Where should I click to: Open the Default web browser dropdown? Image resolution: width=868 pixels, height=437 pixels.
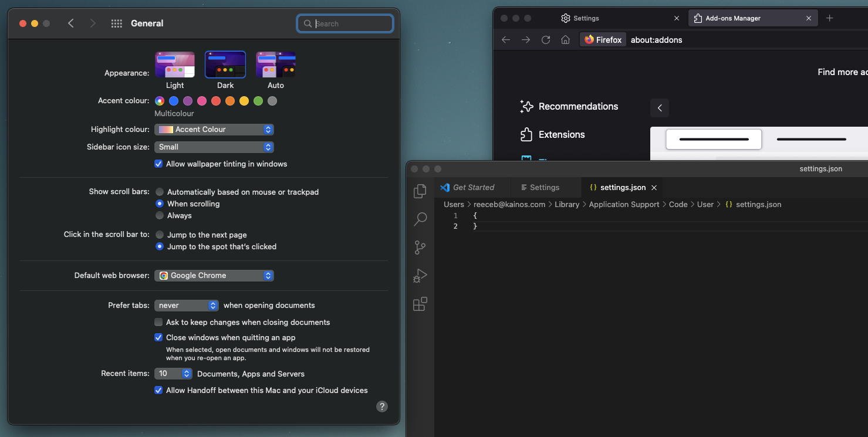tap(214, 275)
